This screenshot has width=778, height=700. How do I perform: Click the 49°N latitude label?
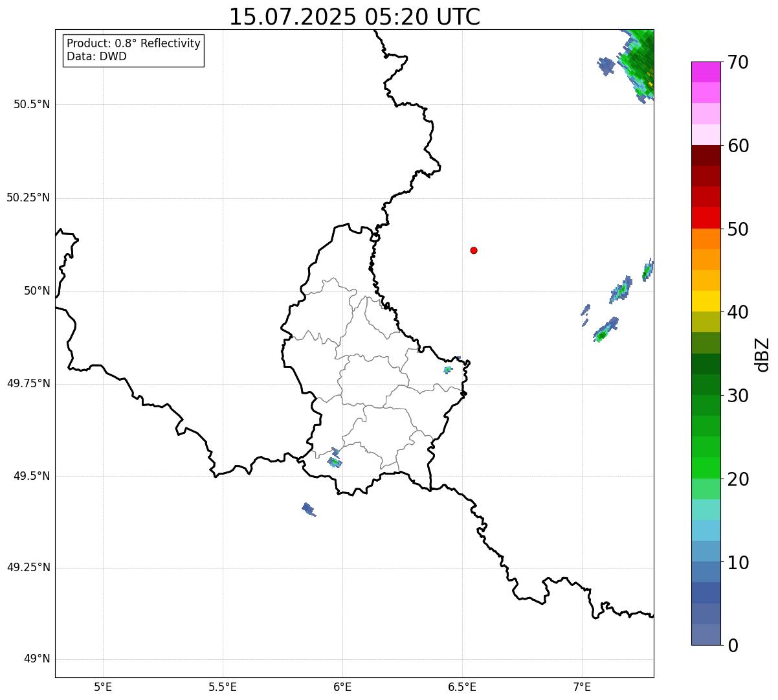37,659
